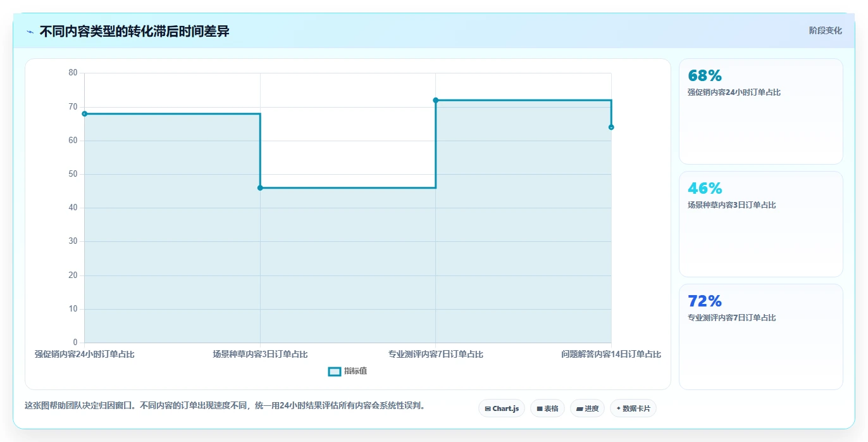Click the data point at value 46
Image resolution: width=868 pixels, height=442 pixels.
coord(260,187)
